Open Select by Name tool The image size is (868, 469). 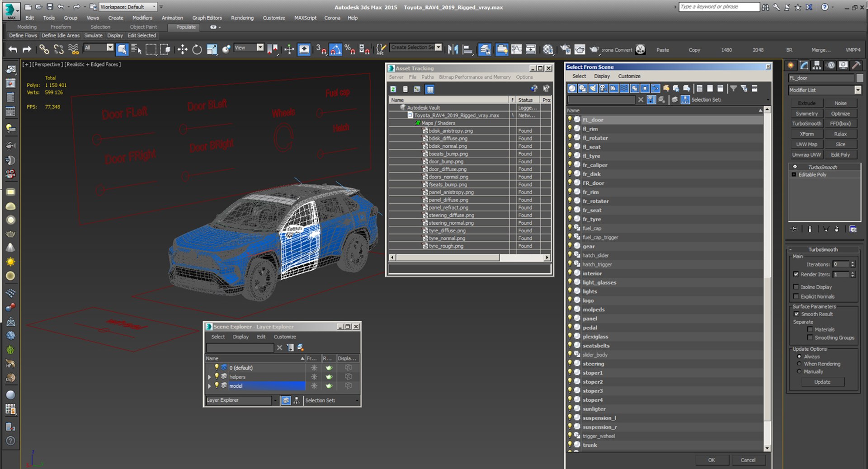[x=136, y=49]
